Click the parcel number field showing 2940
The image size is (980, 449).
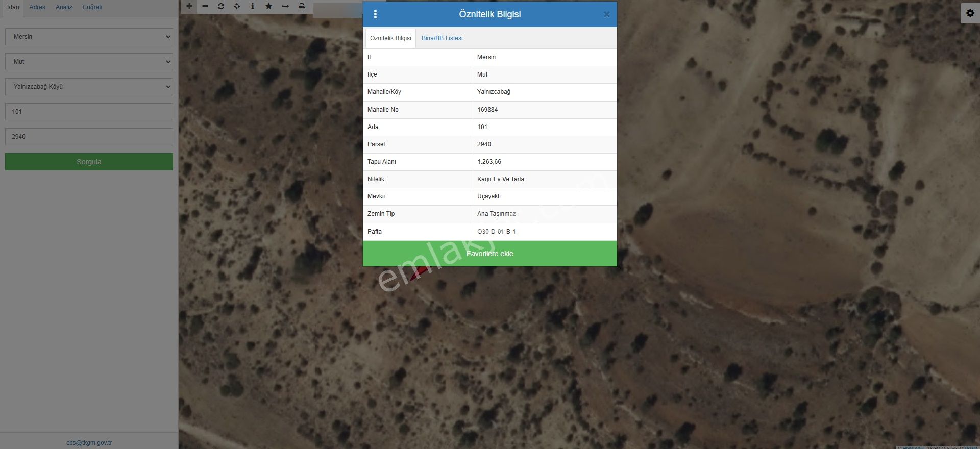coord(89,137)
